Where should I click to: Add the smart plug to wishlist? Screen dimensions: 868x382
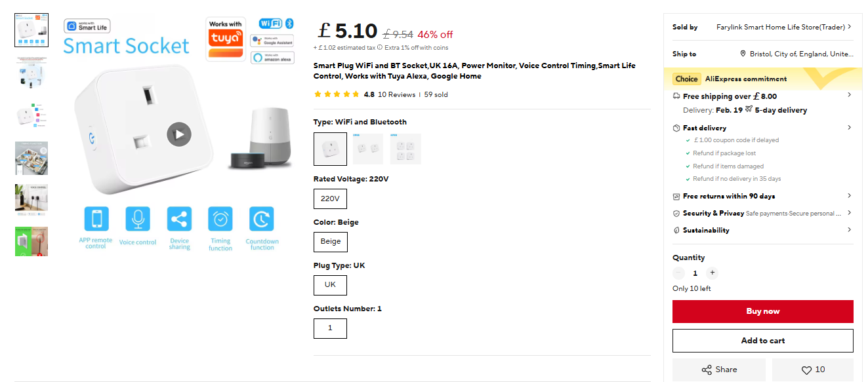812,369
